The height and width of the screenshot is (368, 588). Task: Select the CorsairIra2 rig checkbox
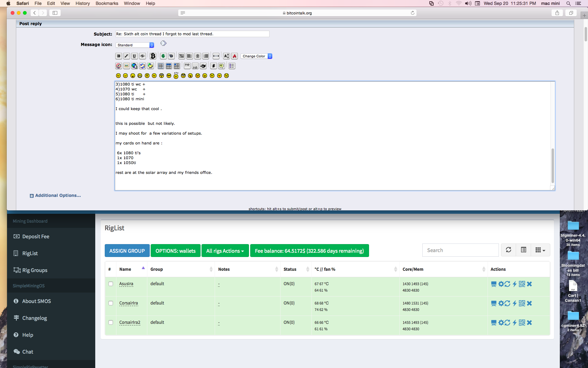point(111,323)
